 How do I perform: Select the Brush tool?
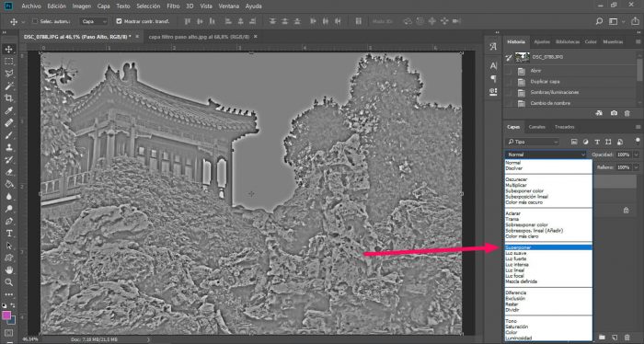coord(8,135)
